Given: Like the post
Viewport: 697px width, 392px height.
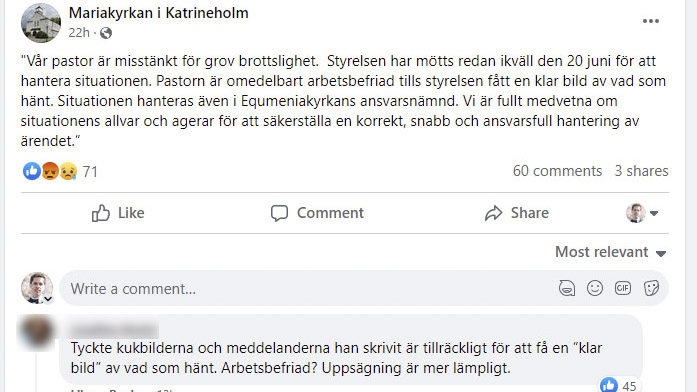Looking at the screenshot, I should point(118,213).
